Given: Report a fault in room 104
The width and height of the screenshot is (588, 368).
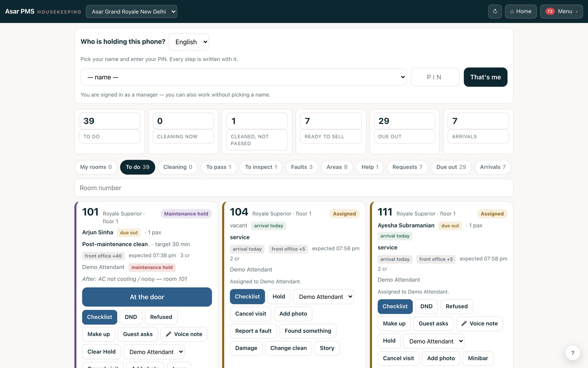Looking at the screenshot, I should (x=253, y=331).
